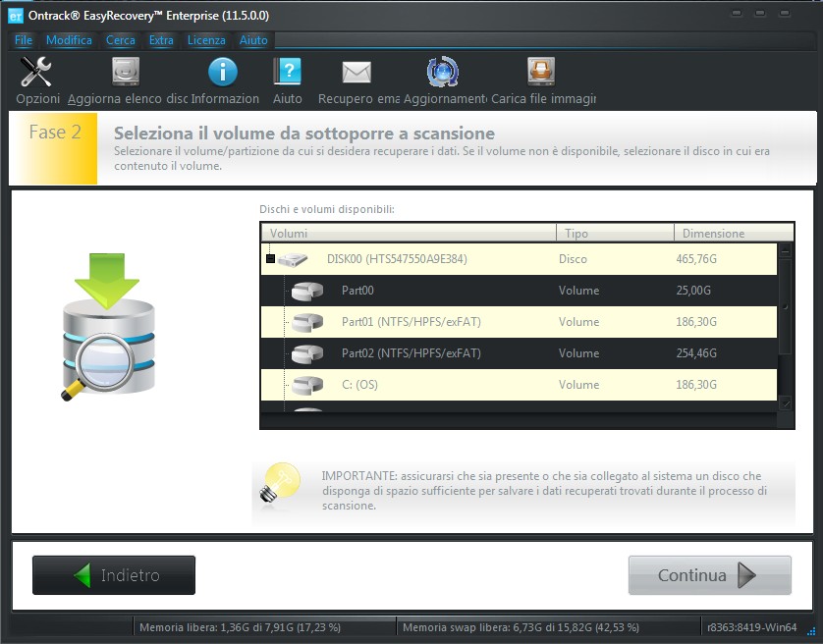Open the File menu
Viewport: 823px width, 644px height.
[x=24, y=40]
